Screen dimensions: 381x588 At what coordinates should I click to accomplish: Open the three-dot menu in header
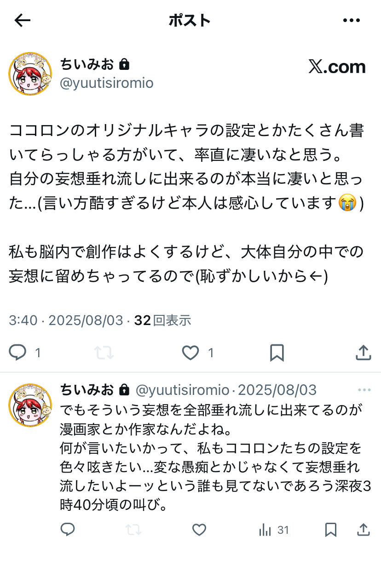pyautogui.click(x=352, y=20)
